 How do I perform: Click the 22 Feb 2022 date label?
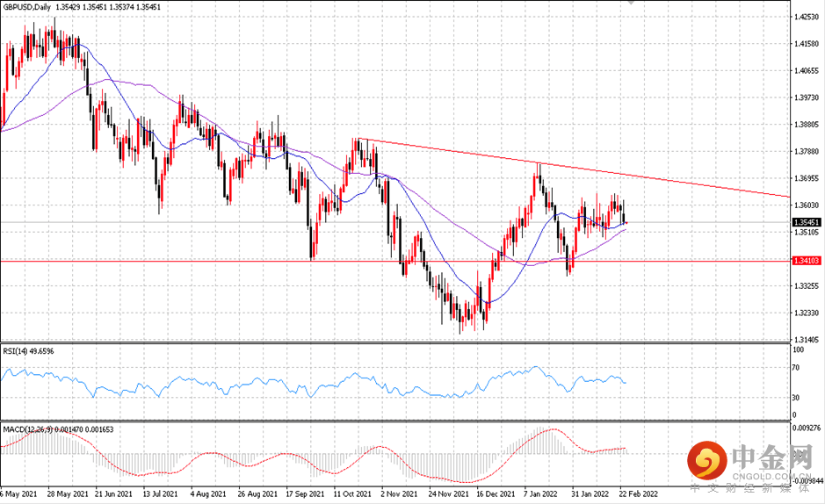(x=638, y=494)
